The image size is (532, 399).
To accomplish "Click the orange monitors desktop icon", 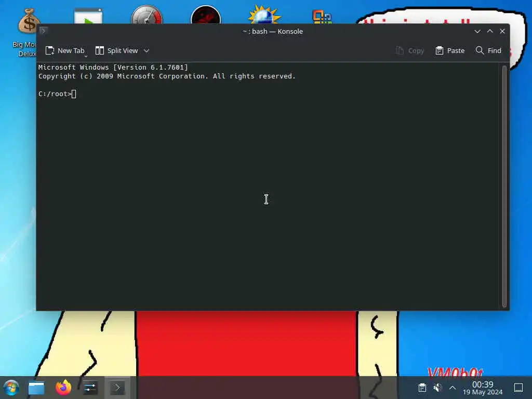I will [x=322, y=17].
